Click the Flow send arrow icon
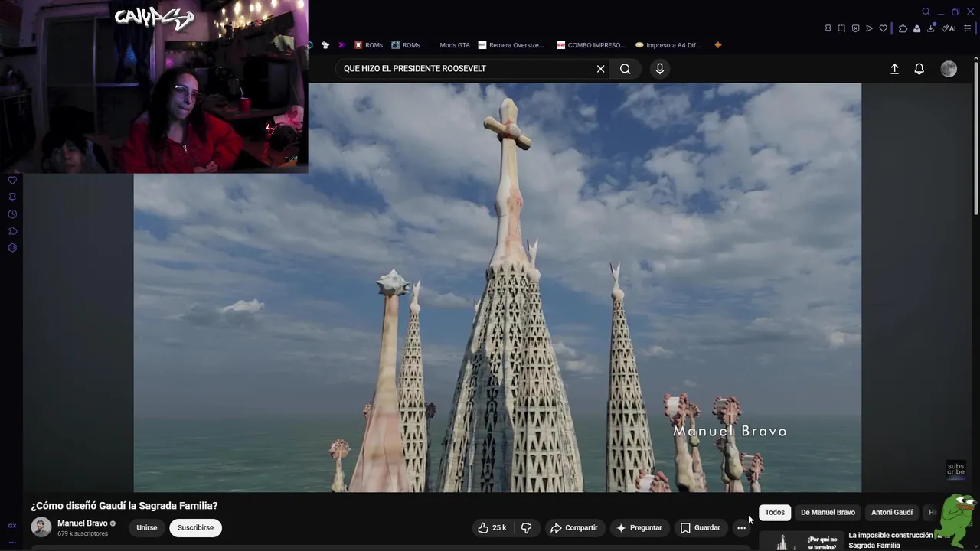Viewport: 980px width, 551px height. pos(869,28)
